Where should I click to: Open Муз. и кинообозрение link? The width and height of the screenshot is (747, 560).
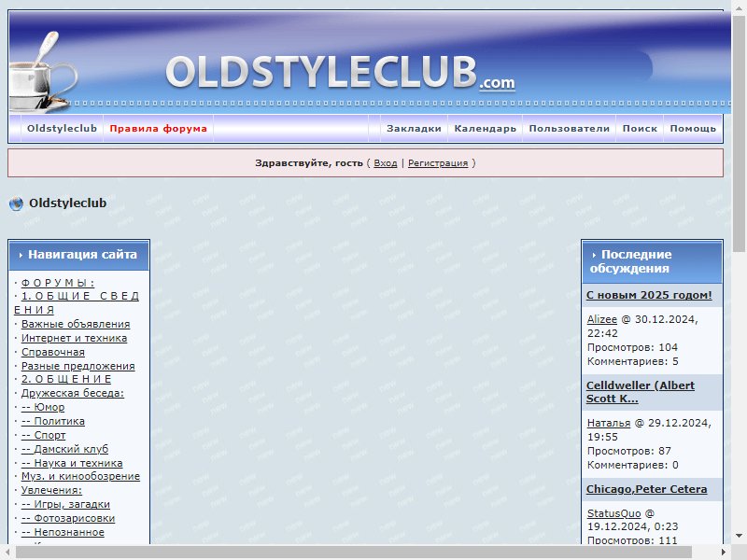pos(80,476)
